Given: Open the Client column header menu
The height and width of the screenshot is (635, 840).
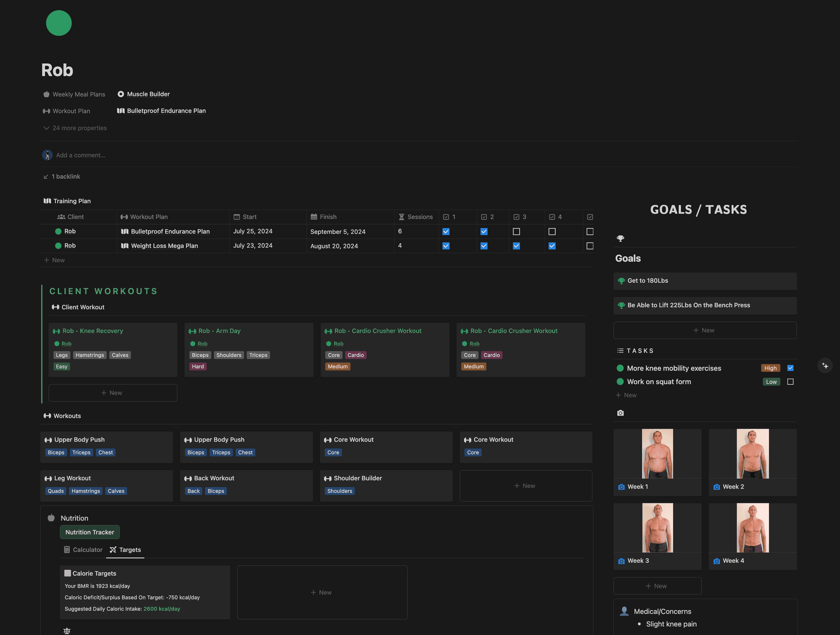Looking at the screenshot, I should click(76, 217).
